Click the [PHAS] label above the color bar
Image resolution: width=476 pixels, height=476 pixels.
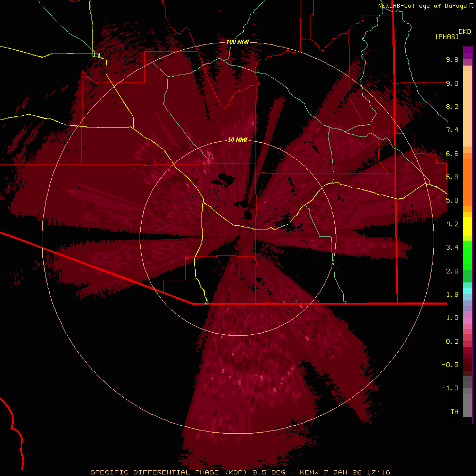point(447,37)
